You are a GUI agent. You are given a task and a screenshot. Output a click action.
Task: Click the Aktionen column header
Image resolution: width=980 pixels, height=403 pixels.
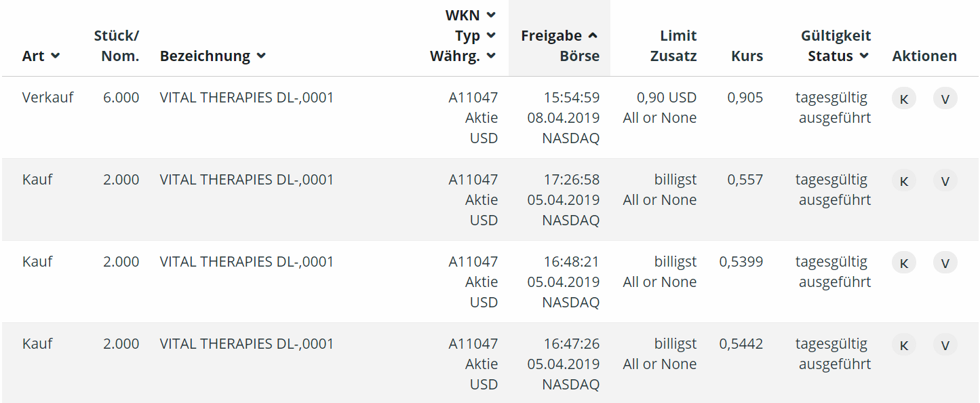[x=924, y=56]
